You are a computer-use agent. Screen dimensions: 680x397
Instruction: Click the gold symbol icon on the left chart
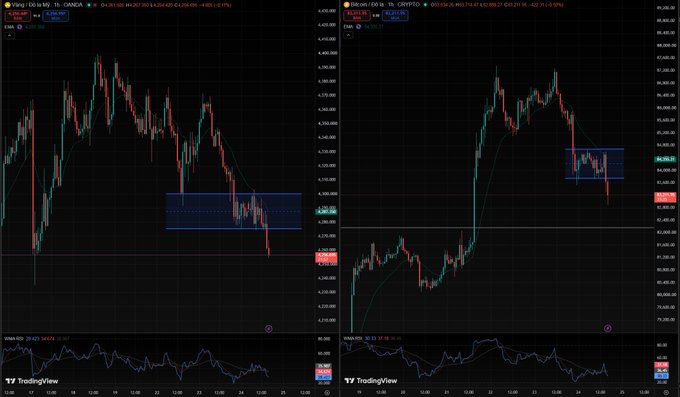(x=7, y=5)
